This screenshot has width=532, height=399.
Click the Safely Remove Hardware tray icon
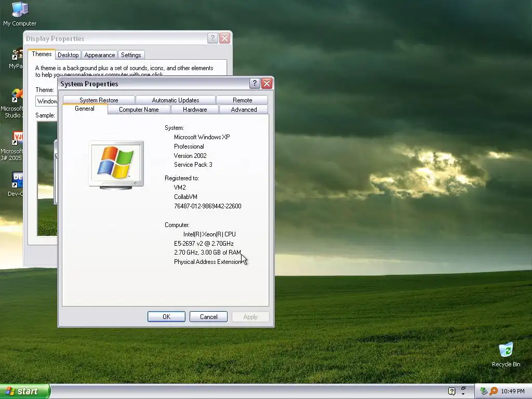(484, 391)
